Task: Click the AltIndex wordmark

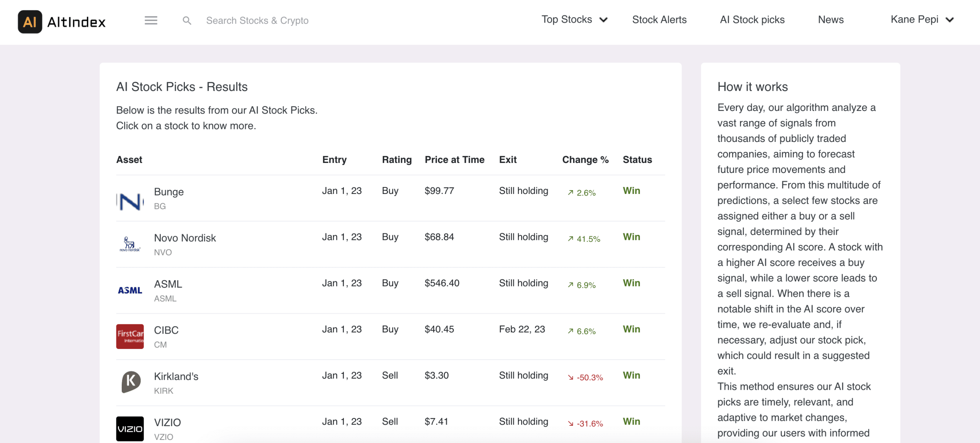Action: coord(76,22)
